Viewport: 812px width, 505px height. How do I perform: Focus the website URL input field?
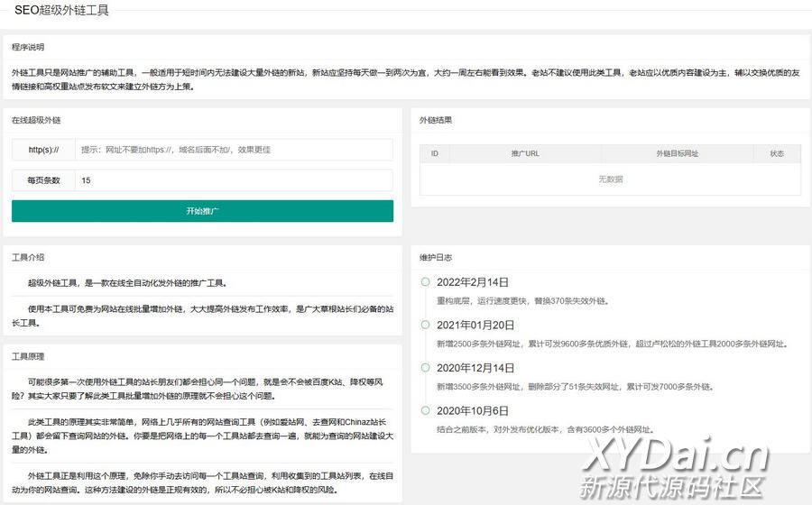(x=235, y=150)
